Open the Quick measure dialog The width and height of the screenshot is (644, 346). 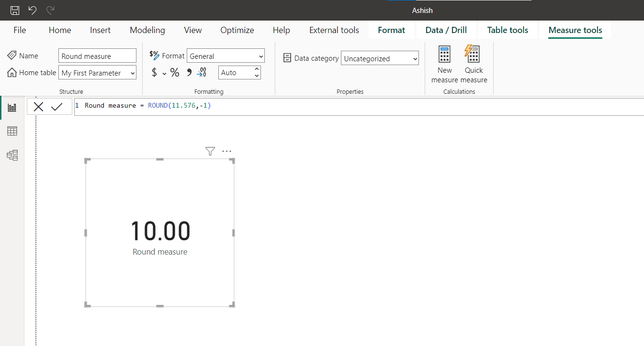(x=473, y=64)
